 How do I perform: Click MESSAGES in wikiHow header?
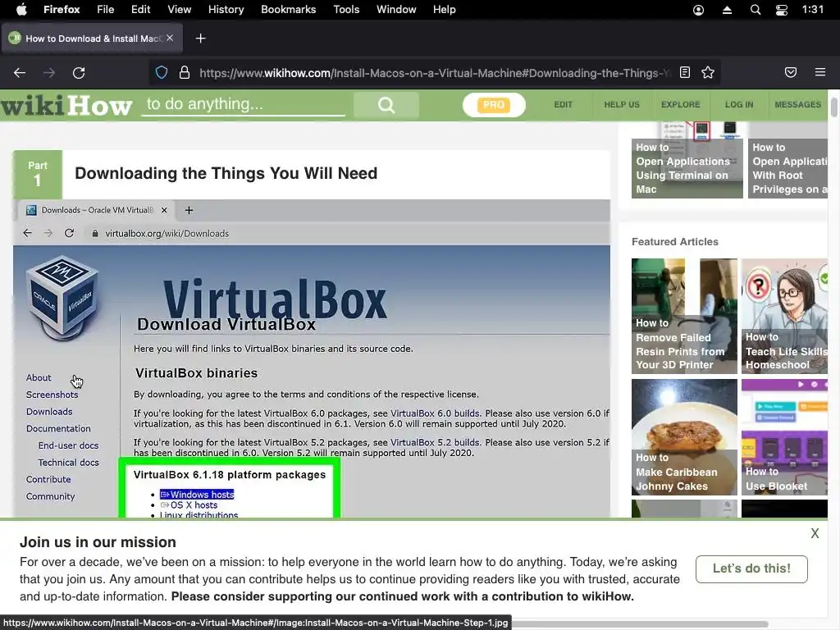pos(797,105)
